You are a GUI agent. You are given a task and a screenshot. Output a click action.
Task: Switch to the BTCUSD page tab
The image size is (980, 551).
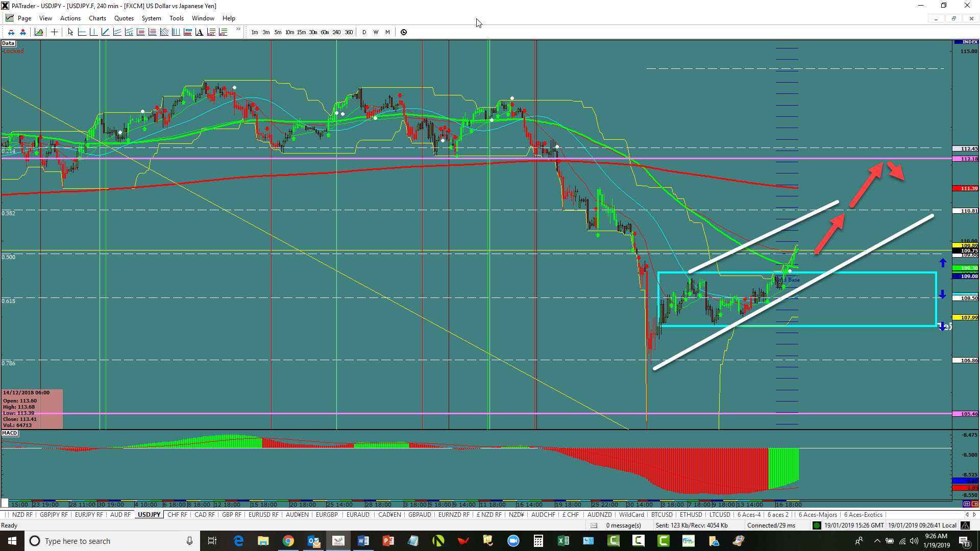pyautogui.click(x=662, y=515)
